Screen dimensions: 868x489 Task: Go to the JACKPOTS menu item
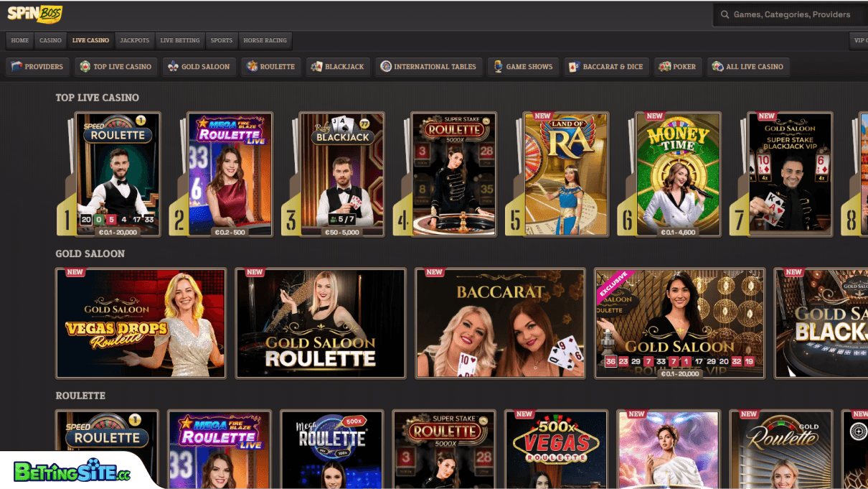tap(134, 40)
